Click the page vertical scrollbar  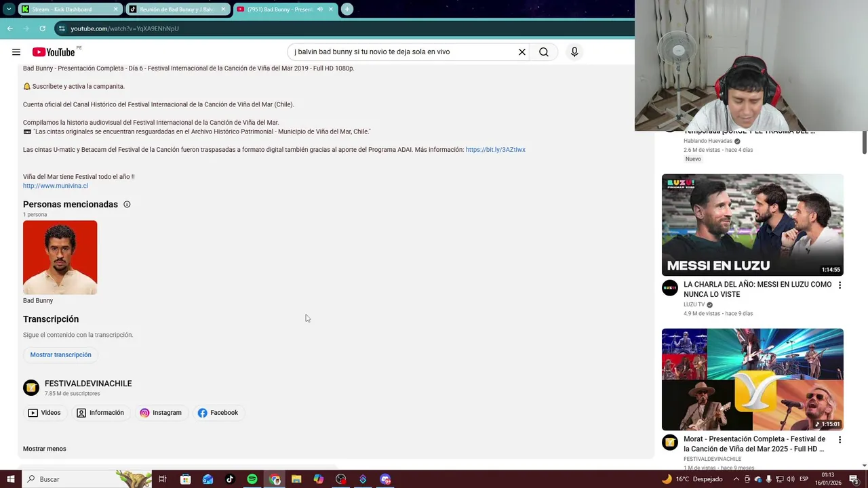click(x=864, y=142)
